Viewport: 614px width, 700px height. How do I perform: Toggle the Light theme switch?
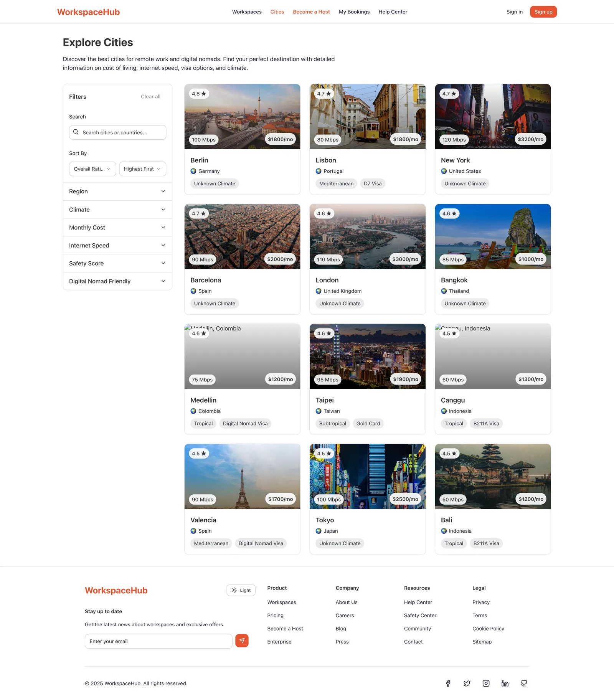click(x=241, y=590)
